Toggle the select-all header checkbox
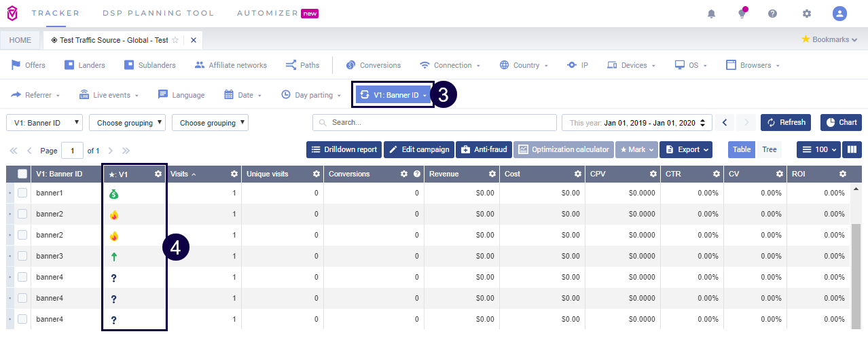This screenshot has width=868, height=355. coord(22,174)
